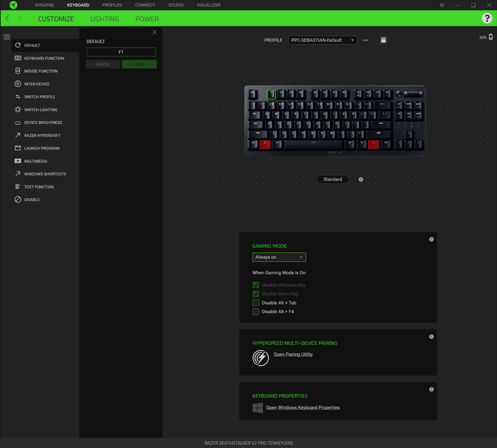Switch to the Profiles tab
Image resolution: width=497 pixels, height=448 pixels.
[112, 5]
